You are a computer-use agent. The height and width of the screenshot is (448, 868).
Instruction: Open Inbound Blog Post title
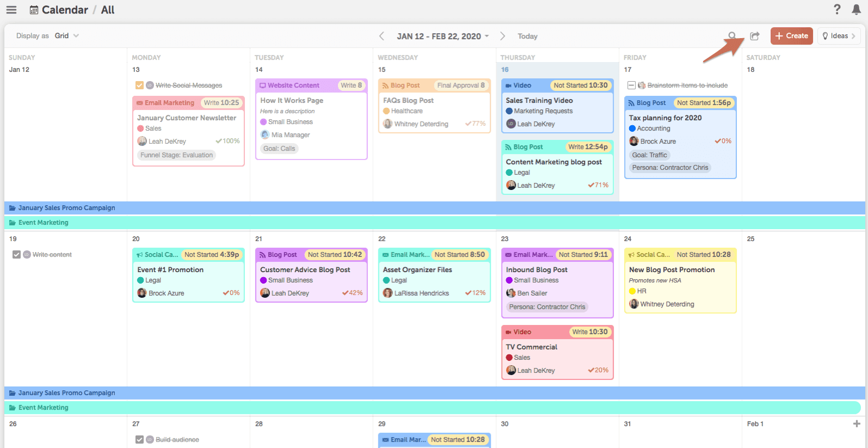[x=537, y=270]
